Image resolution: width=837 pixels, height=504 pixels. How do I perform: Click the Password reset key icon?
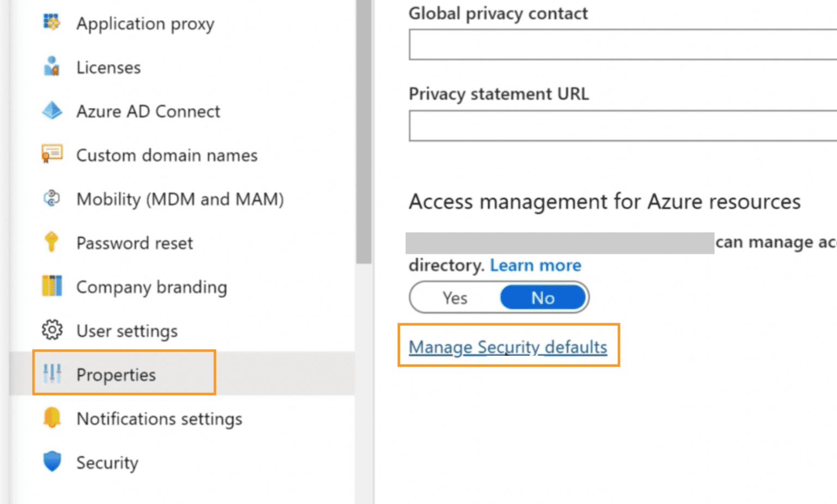pos(52,242)
